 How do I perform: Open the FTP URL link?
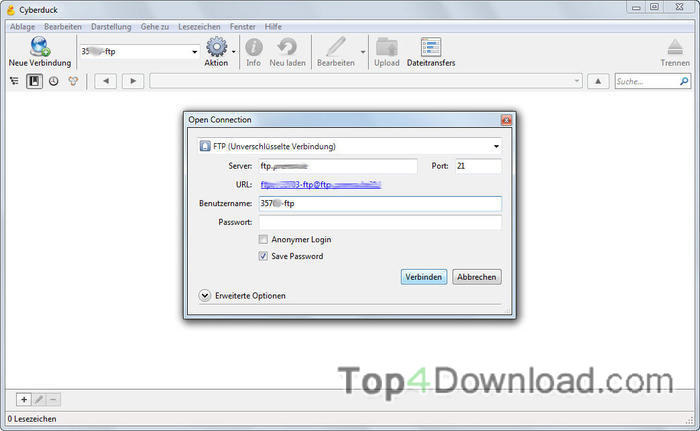click(x=321, y=184)
